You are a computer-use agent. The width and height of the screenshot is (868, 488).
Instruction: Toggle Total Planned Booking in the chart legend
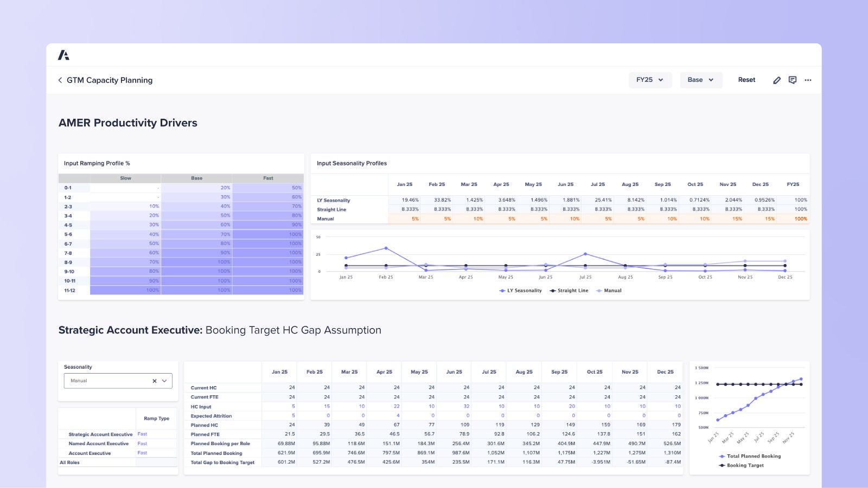click(750, 456)
